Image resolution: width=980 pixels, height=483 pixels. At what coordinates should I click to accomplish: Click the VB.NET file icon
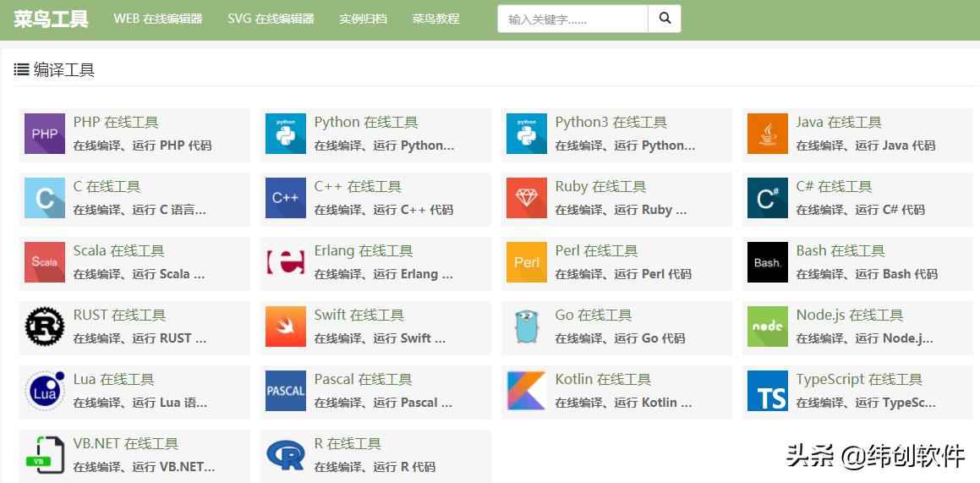click(x=44, y=455)
